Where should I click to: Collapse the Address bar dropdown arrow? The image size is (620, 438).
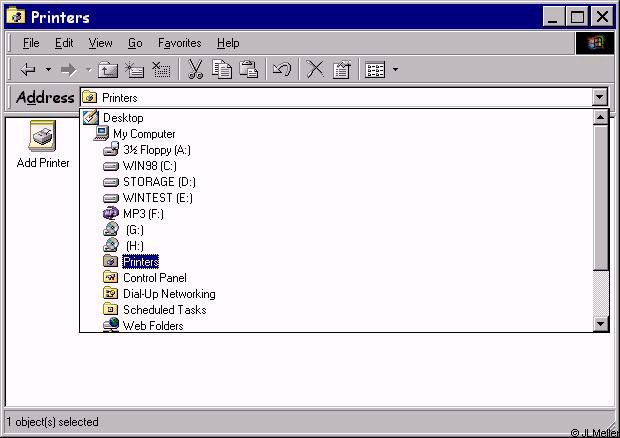tap(599, 97)
